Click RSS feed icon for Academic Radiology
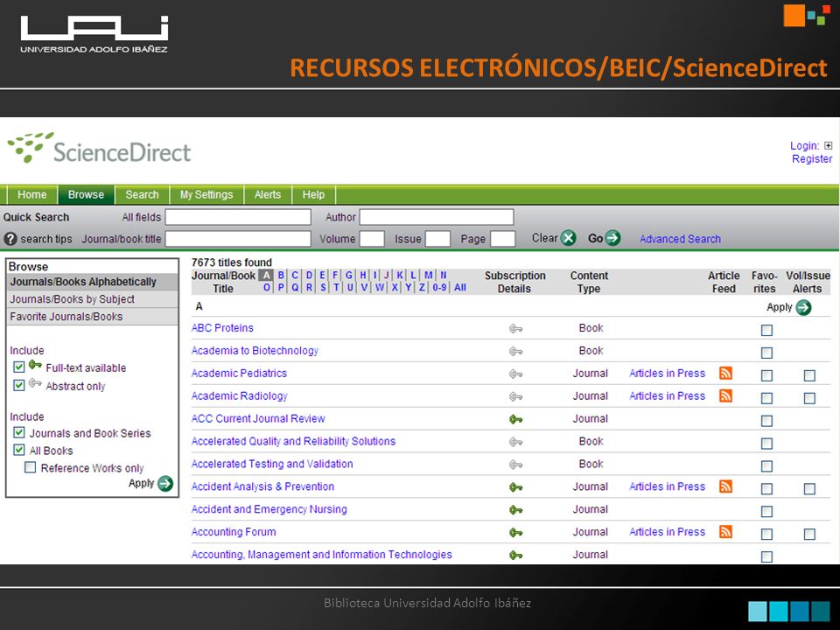The height and width of the screenshot is (630, 840). [725, 395]
